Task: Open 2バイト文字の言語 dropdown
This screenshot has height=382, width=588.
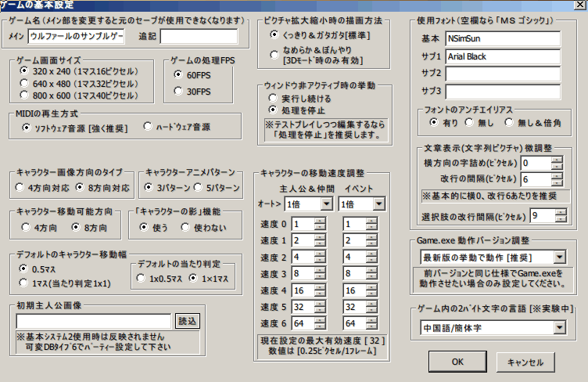Action: point(560,327)
